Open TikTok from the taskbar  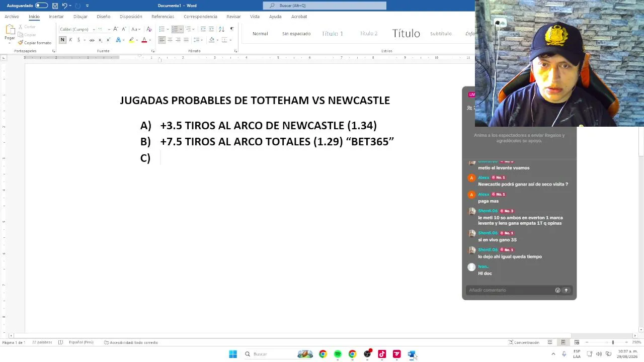click(382, 354)
